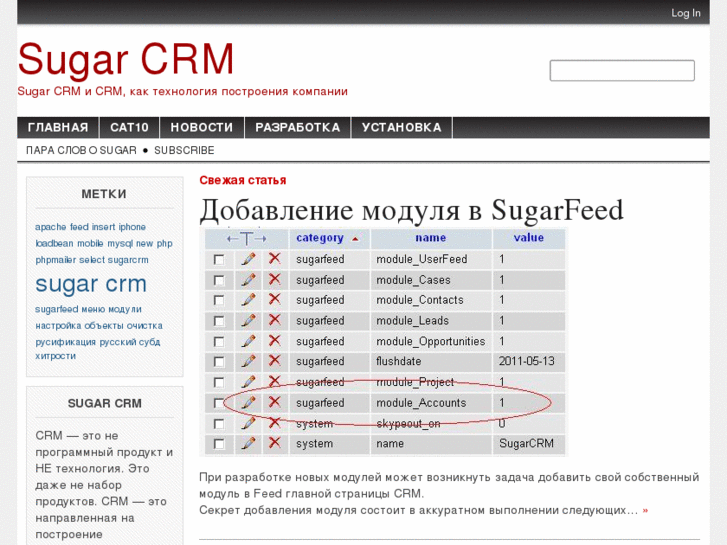Open the SUBSCRIBE link
Viewport: 727px width, 545px height.
pyautogui.click(x=184, y=150)
